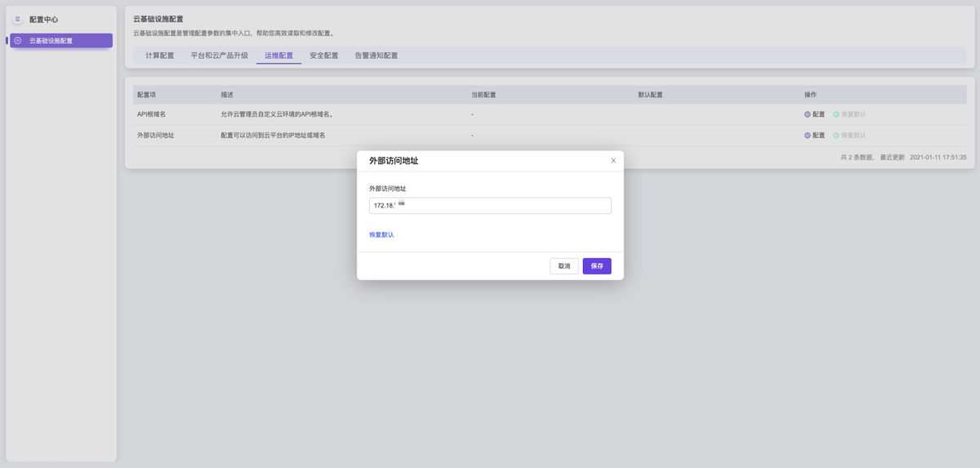Click 恢复默认 icon in the 外部访问地址 table row
Image resolution: width=980 pixels, height=468 pixels.
836,136
